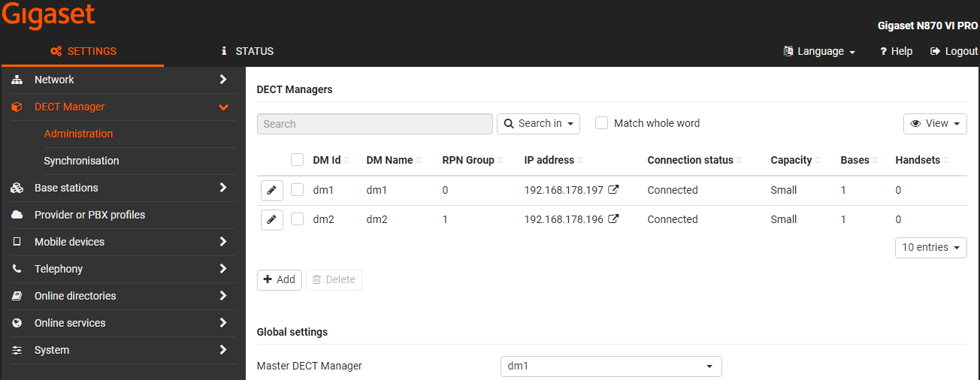This screenshot has width=980, height=380.
Task: Click the Status info icon
Action: click(x=224, y=52)
